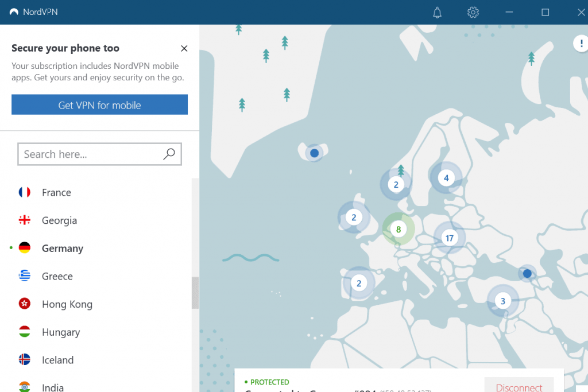Select the green Germany cluster marked 8

(398, 229)
